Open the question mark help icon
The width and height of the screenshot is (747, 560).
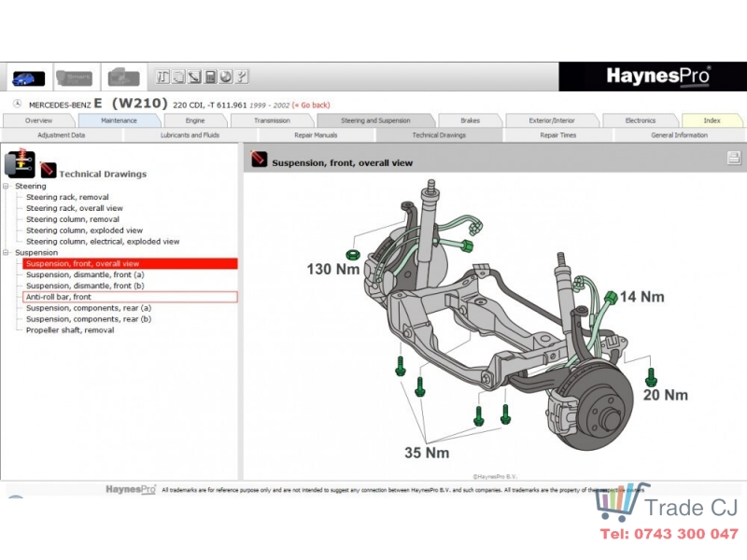tap(242, 77)
